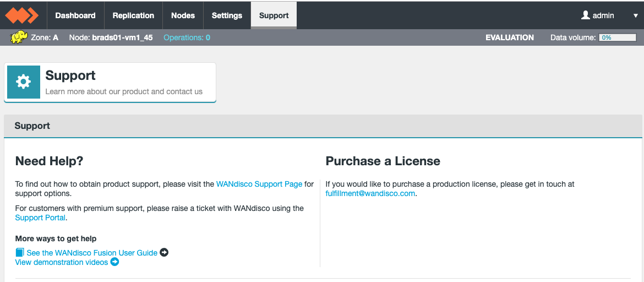
Task: Click the admin user silhouette icon
Action: tap(586, 15)
